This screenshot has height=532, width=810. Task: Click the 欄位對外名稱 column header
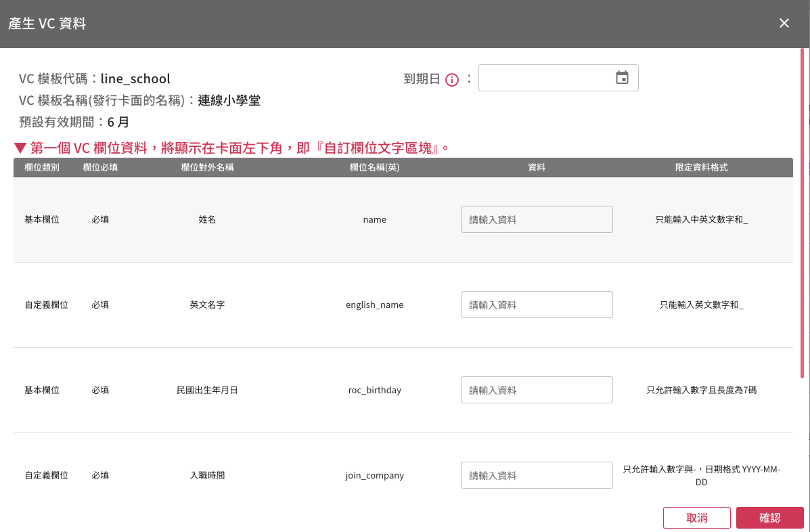pyautogui.click(x=207, y=167)
